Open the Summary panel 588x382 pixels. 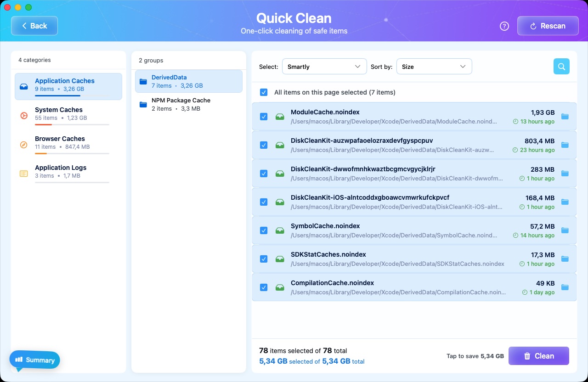34,360
